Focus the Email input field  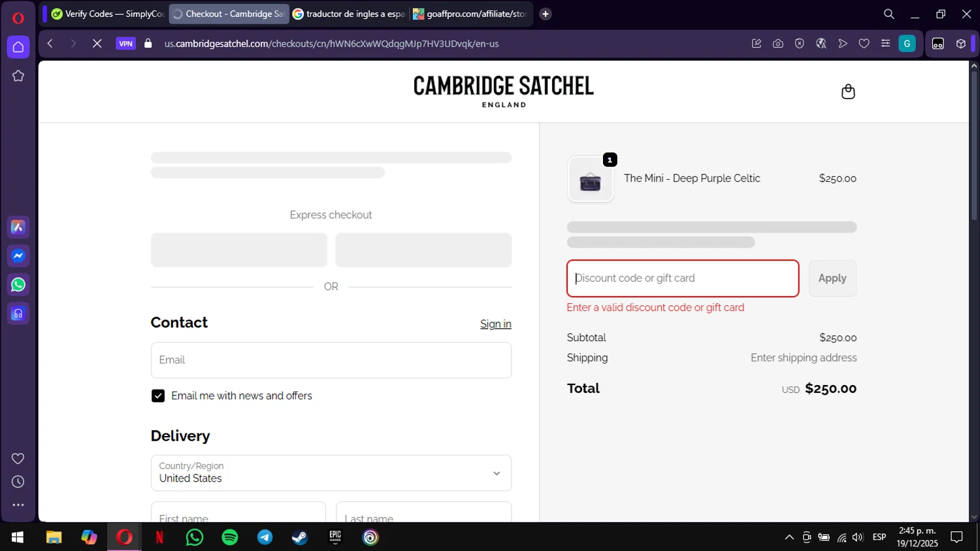[331, 360]
